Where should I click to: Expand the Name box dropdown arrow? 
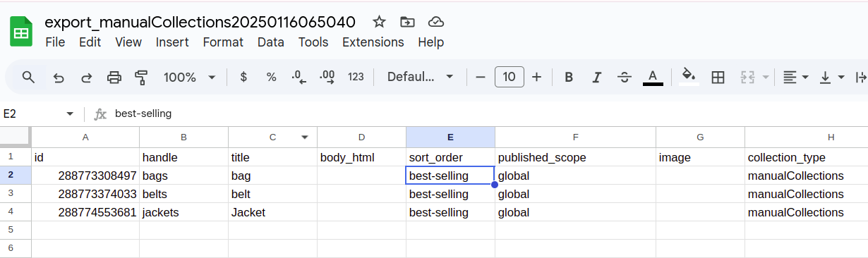(70, 113)
